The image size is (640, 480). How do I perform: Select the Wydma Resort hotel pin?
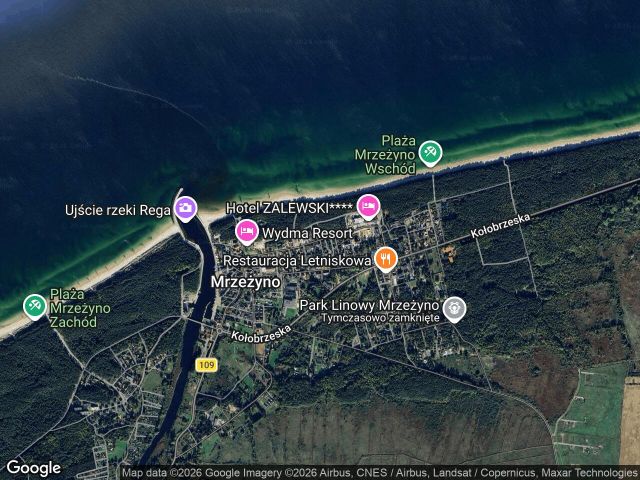(x=247, y=232)
